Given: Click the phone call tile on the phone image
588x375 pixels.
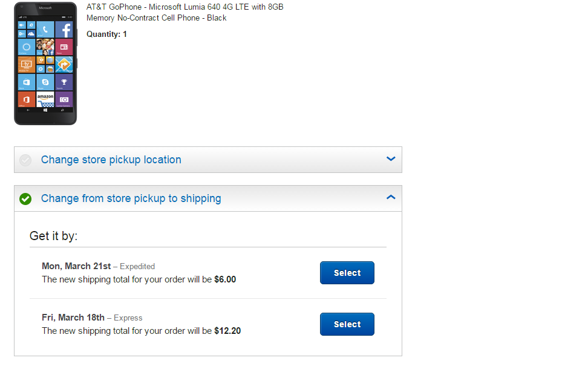Looking at the screenshot, I should click(45, 30).
